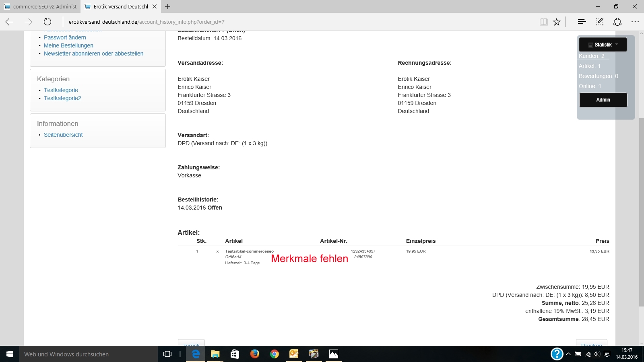Open the Task View taskbar icon
The image size is (644, 362).
167,354
